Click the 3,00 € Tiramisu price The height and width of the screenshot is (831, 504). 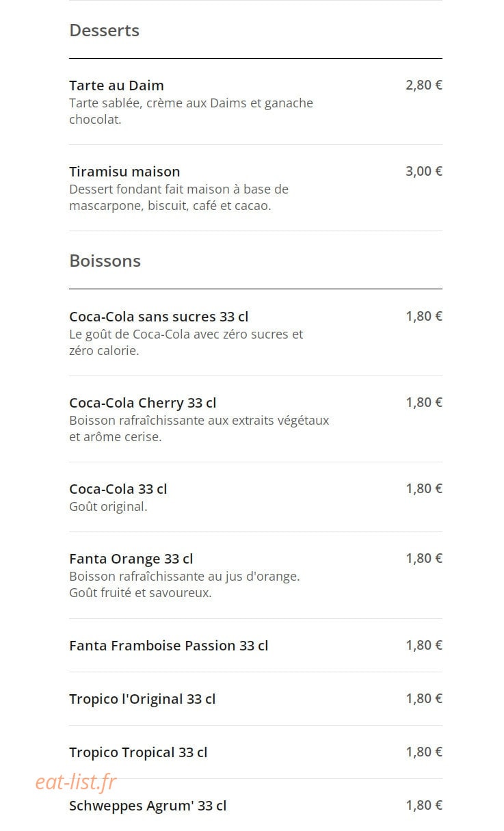(424, 172)
